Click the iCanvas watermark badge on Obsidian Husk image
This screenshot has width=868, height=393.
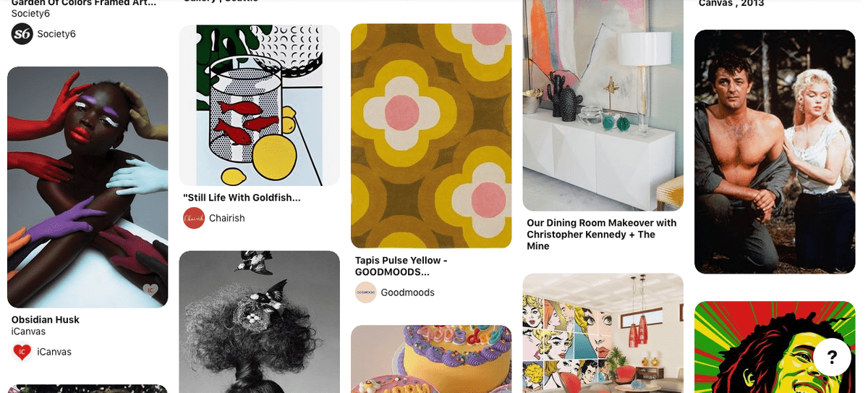150,290
